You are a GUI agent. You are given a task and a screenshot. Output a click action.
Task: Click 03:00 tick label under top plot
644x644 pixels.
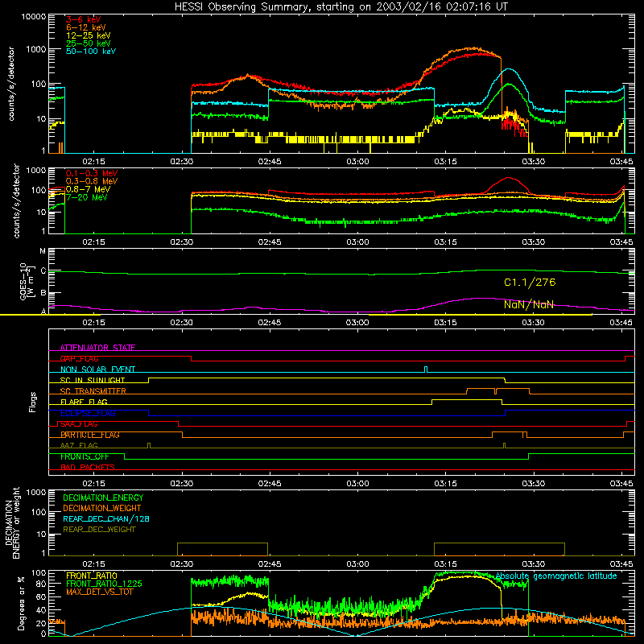pyautogui.click(x=357, y=162)
